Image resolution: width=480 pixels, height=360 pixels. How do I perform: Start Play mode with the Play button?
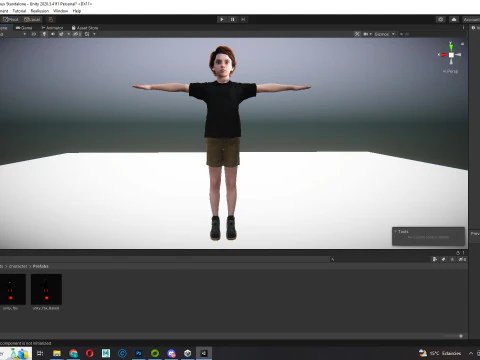[x=222, y=19]
